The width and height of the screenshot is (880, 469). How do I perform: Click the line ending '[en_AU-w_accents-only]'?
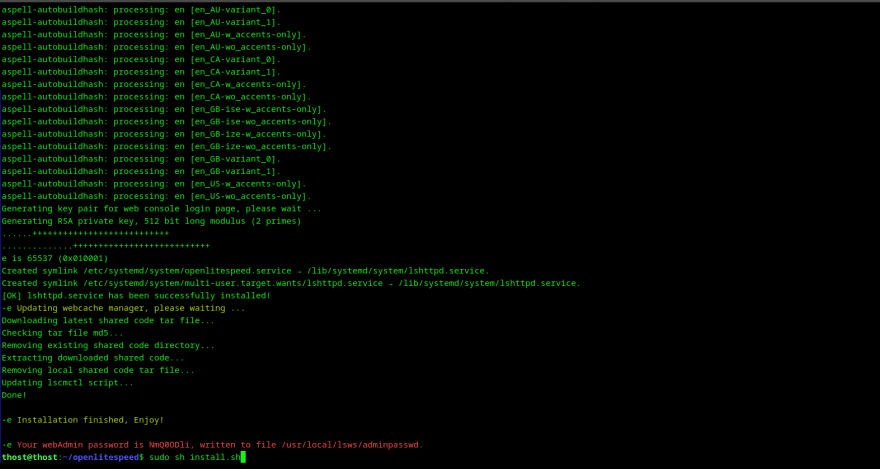pos(154,34)
